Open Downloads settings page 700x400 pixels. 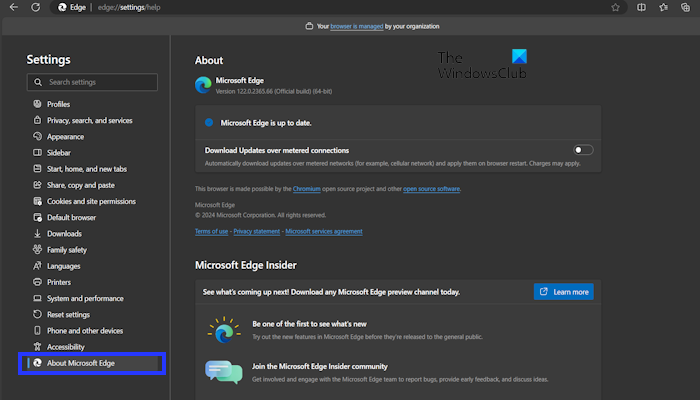point(64,233)
